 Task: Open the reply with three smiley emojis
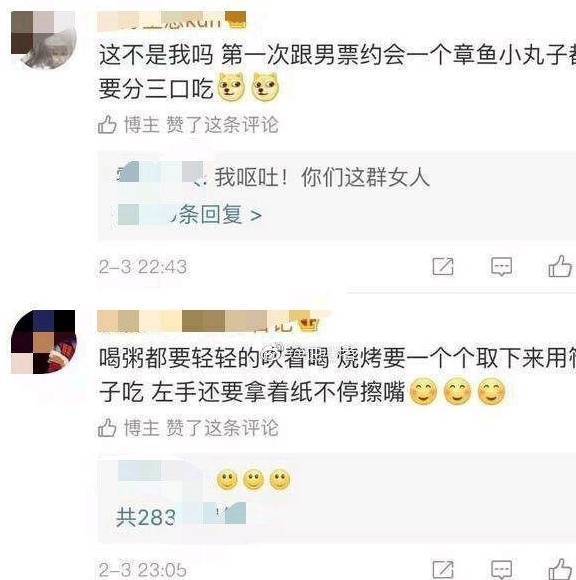pyautogui.click(x=204, y=479)
